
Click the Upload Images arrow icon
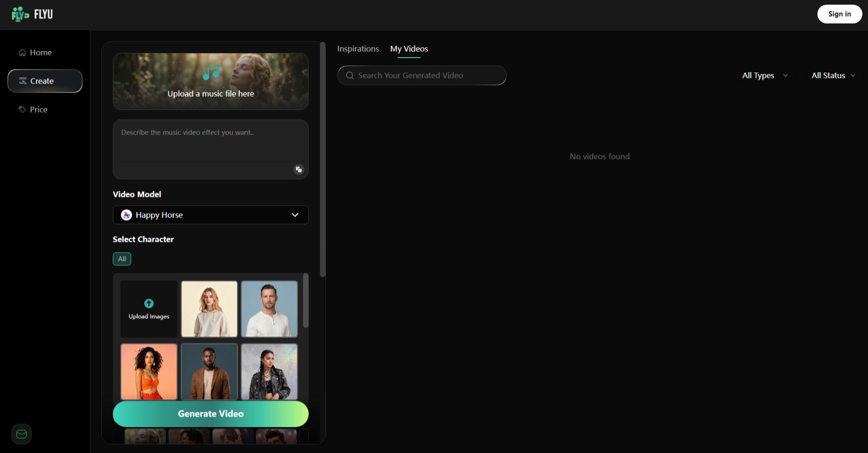(x=149, y=303)
